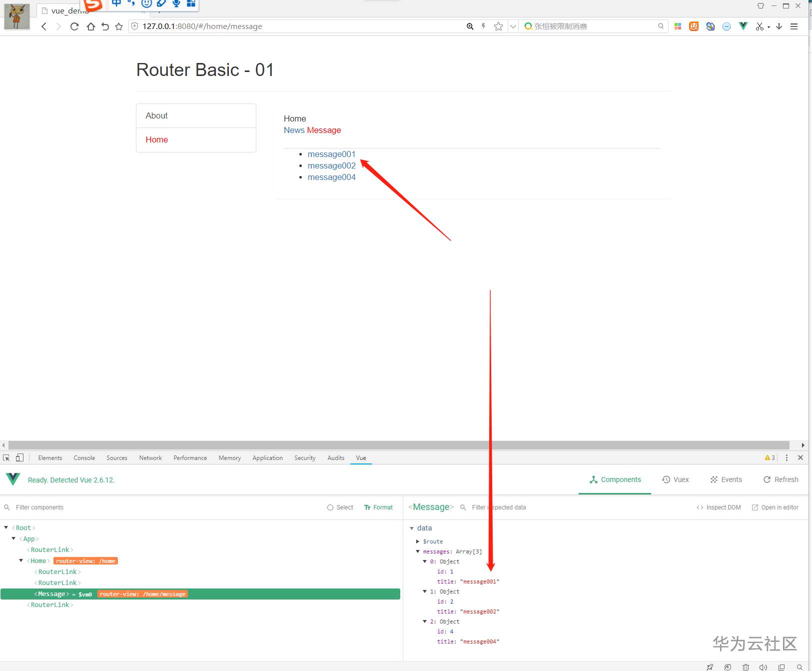
Task: Open the message001 link
Action: tap(331, 154)
